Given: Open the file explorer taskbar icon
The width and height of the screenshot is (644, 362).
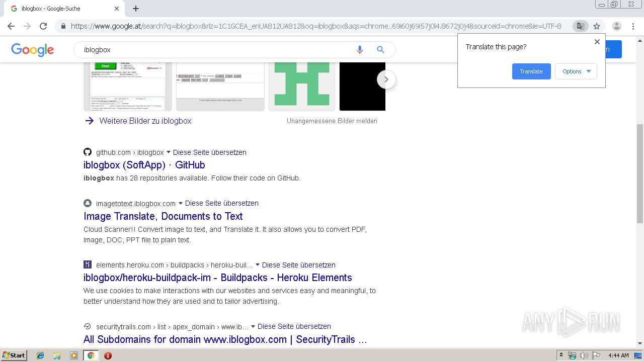Looking at the screenshot, I should [57, 355].
